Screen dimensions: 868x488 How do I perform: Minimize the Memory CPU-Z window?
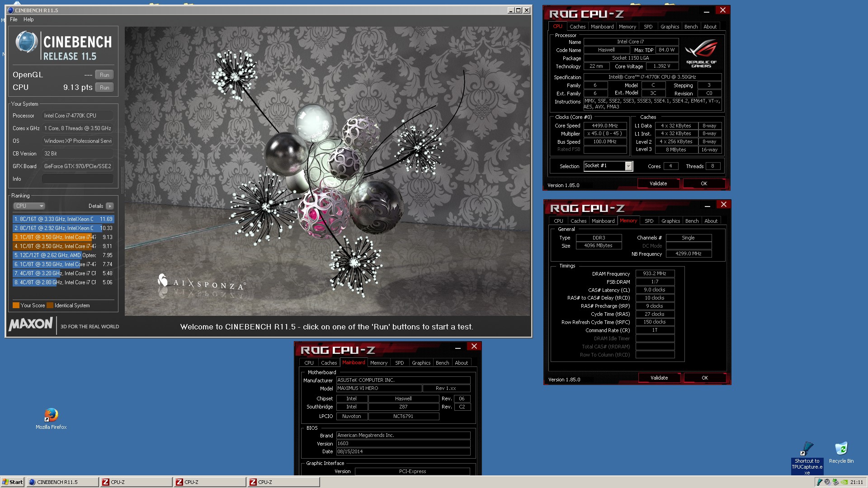(708, 206)
